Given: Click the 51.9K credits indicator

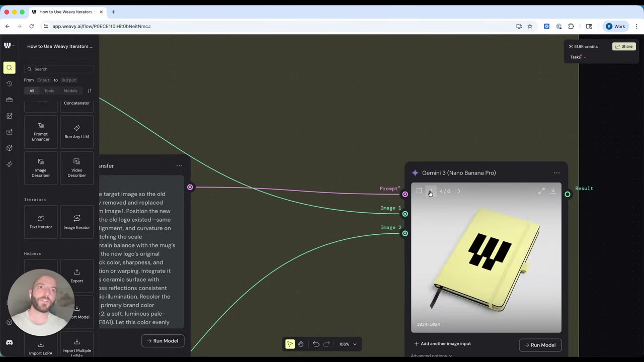Looking at the screenshot, I should click(x=584, y=46).
